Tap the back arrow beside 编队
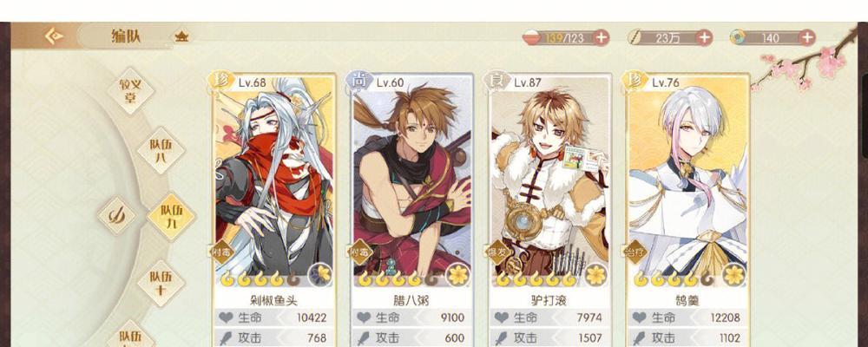 (54, 36)
